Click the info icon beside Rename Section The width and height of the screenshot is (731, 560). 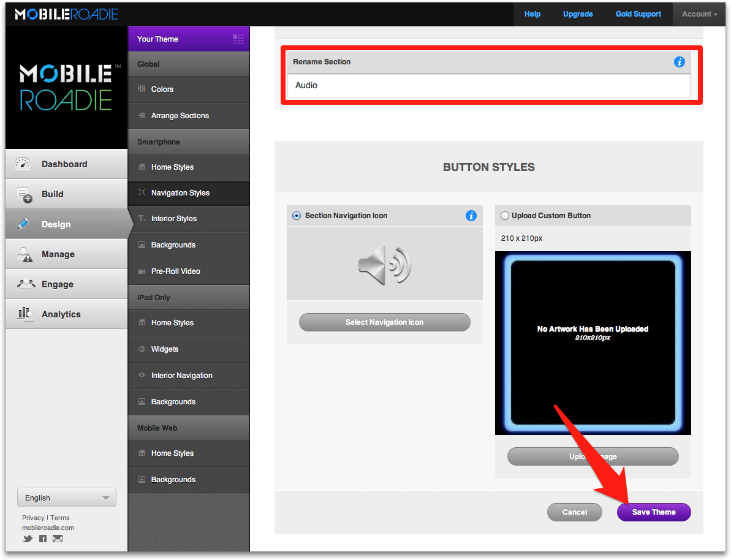(679, 62)
